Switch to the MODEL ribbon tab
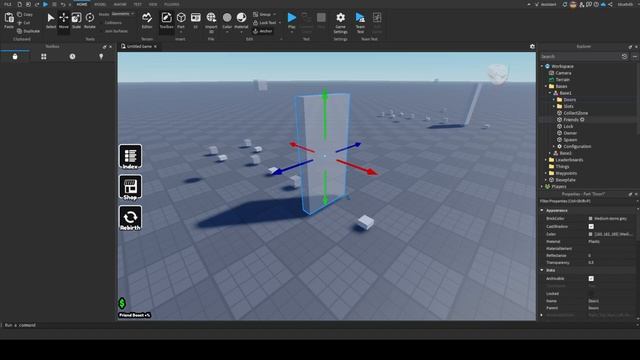This screenshot has width=640, height=360. click(100, 4)
